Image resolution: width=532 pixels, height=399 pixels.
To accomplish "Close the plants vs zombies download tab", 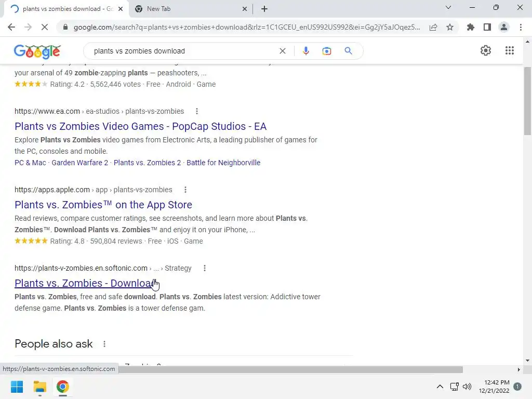I will coord(121,9).
